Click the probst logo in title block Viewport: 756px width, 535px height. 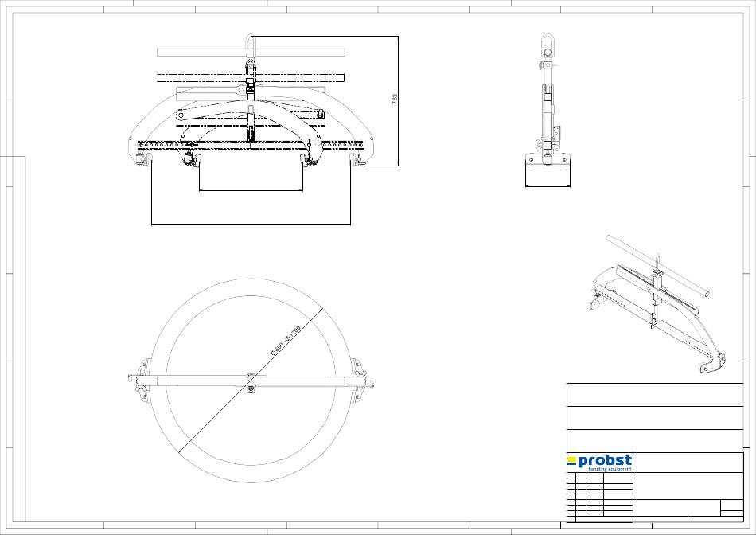coord(599,463)
